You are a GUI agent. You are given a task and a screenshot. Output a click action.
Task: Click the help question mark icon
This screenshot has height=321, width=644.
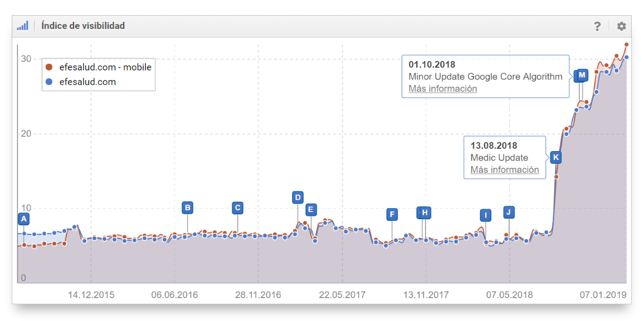point(598,26)
